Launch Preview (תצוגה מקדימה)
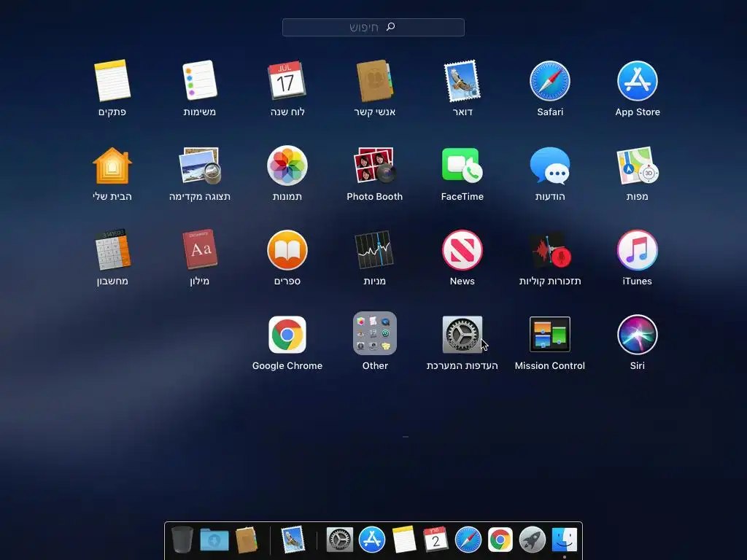Viewport: 747px width, 560px height. (200, 166)
